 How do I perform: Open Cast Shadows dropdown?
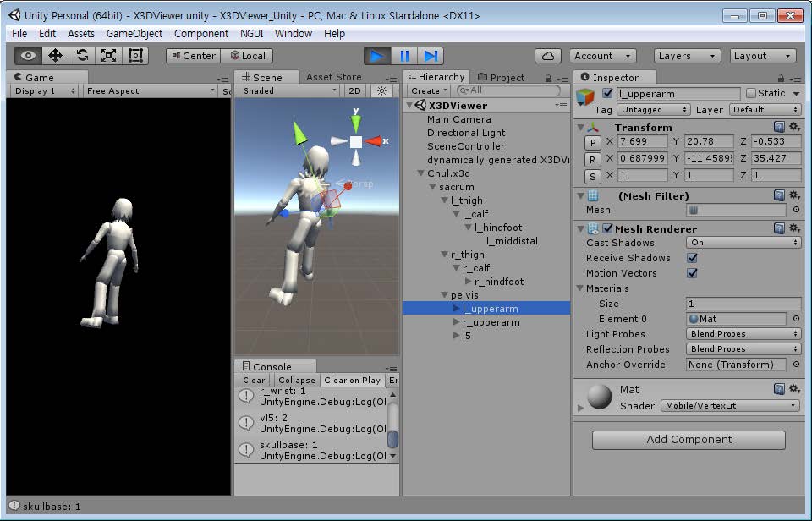click(x=743, y=243)
